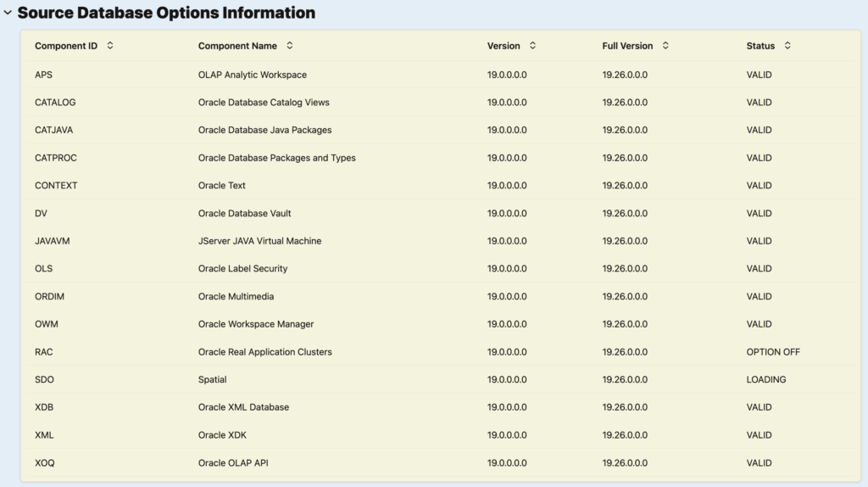Click the sort icon beside Component ID
The width and height of the screenshot is (868, 487).
[110, 46]
